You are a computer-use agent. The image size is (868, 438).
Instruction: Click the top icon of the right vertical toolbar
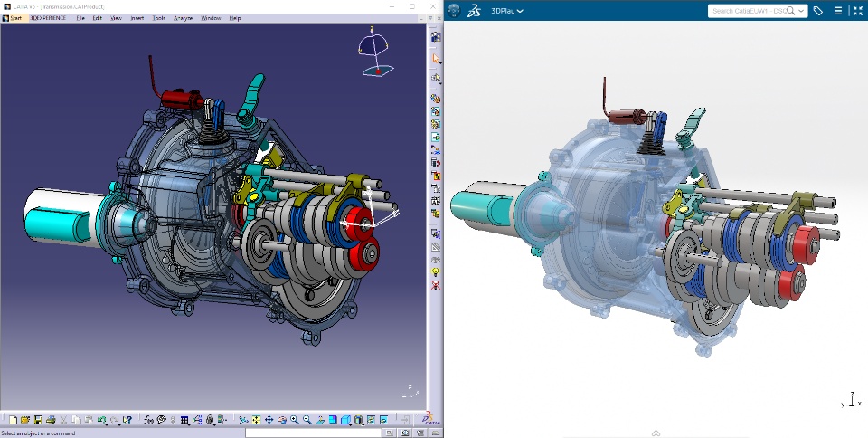click(x=436, y=36)
